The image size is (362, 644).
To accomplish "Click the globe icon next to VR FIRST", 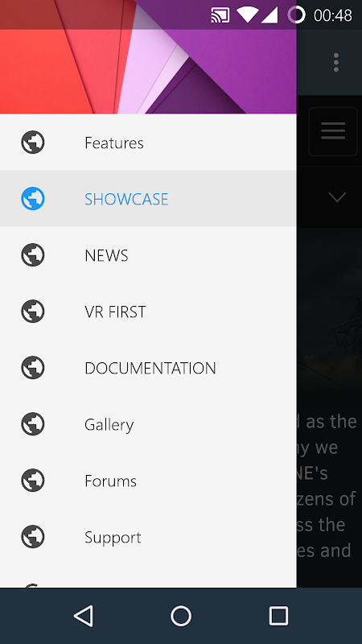I will [33, 311].
